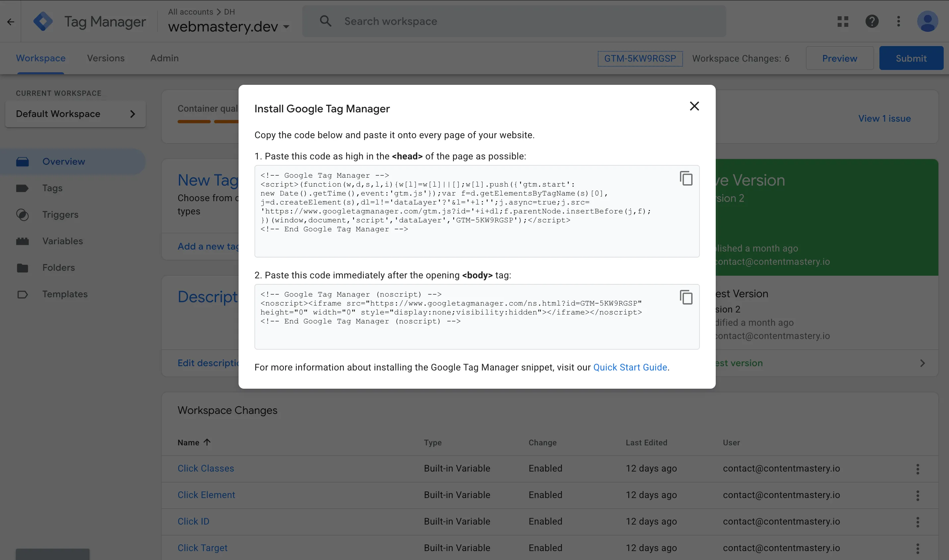Open the Help menu

(x=872, y=21)
